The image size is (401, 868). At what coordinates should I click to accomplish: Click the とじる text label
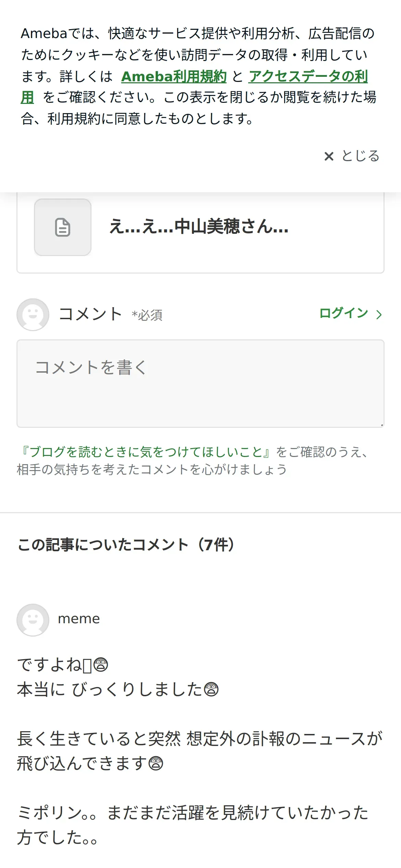(361, 156)
